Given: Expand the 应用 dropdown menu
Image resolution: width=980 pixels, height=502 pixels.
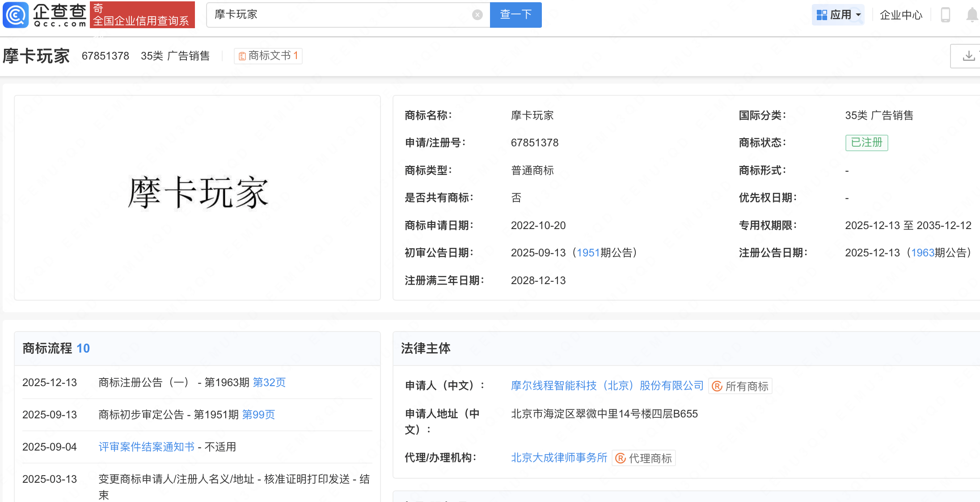Looking at the screenshot, I should pos(839,15).
